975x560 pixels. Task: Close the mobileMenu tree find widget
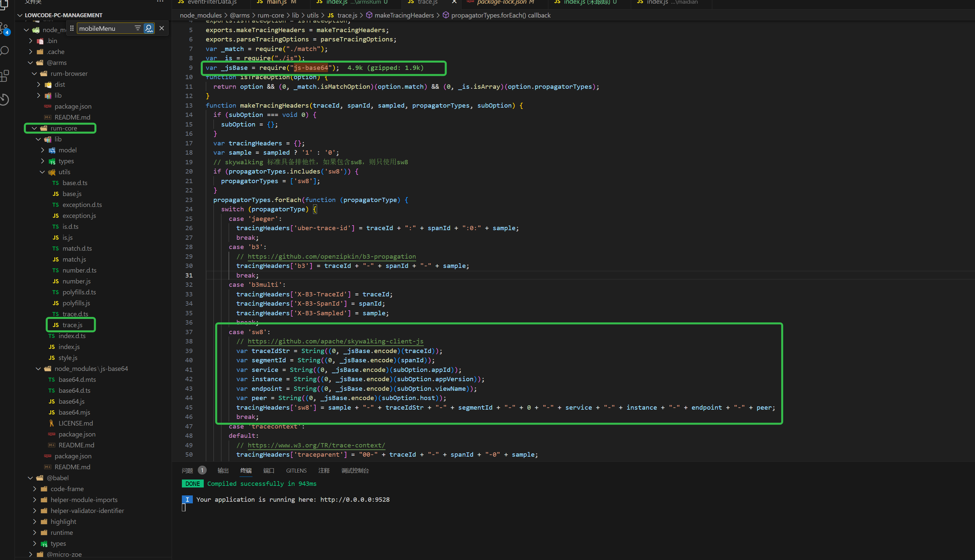point(162,28)
